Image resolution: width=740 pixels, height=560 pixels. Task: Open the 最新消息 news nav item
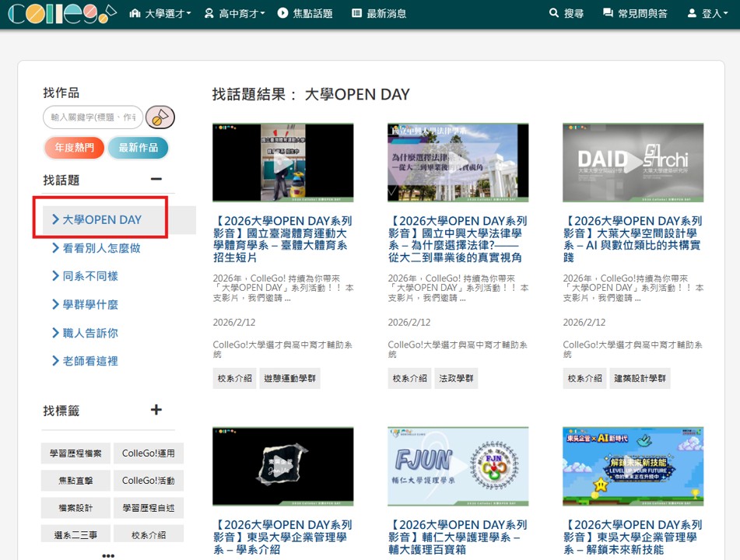tap(379, 14)
